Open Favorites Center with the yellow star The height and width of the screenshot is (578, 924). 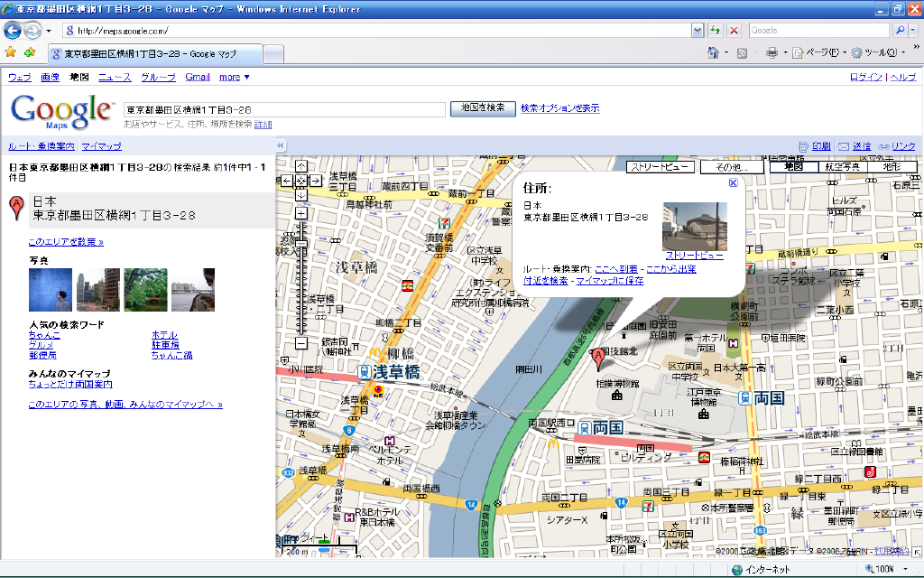pos(11,52)
